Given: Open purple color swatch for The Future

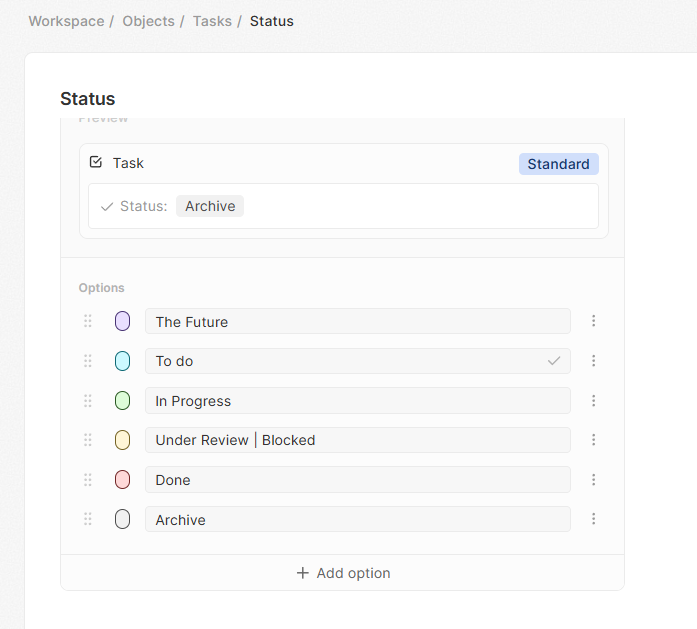Looking at the screenshot, I should (122, 321).
